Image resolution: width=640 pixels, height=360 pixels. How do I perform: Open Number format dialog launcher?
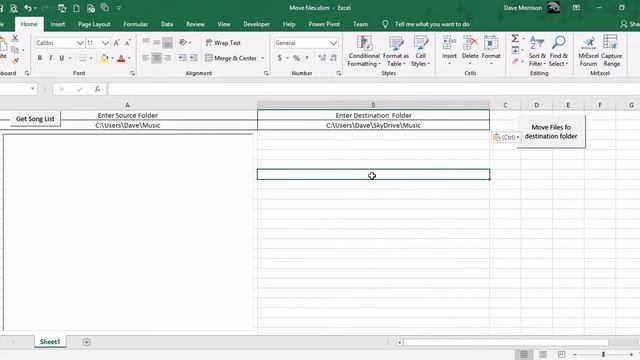click(339, 73)
